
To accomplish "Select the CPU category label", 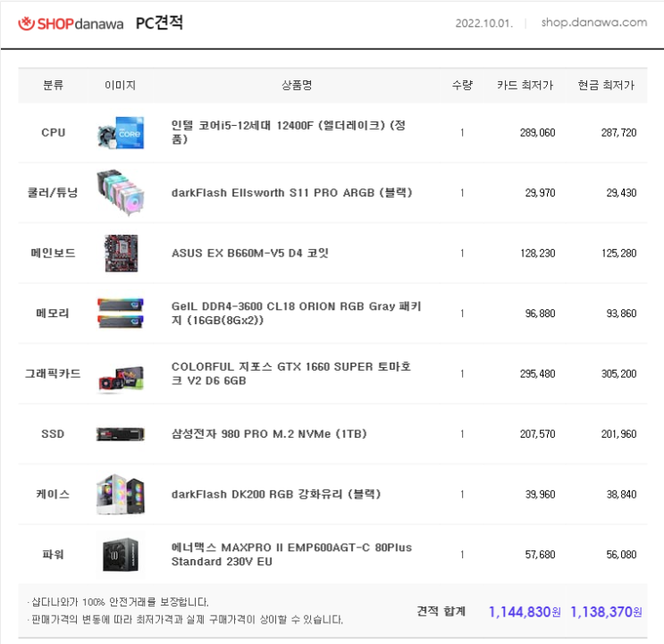I will (x=54, y=132).
